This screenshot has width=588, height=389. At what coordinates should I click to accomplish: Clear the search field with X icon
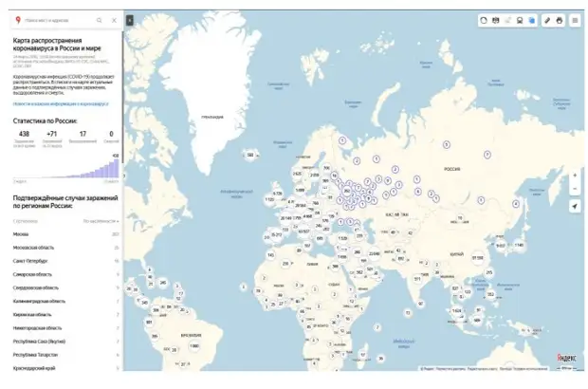click(114, 19)
